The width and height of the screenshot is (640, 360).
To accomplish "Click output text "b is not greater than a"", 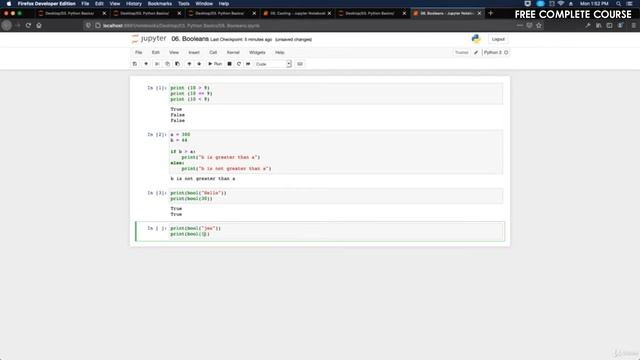I will pyautogui.click(x=203, y=179).
